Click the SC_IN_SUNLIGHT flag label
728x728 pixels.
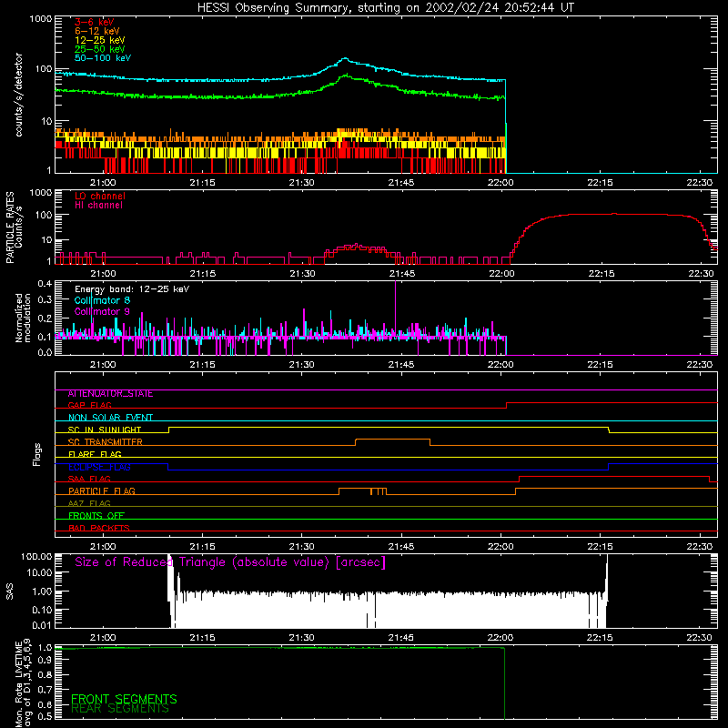[105, 430]
